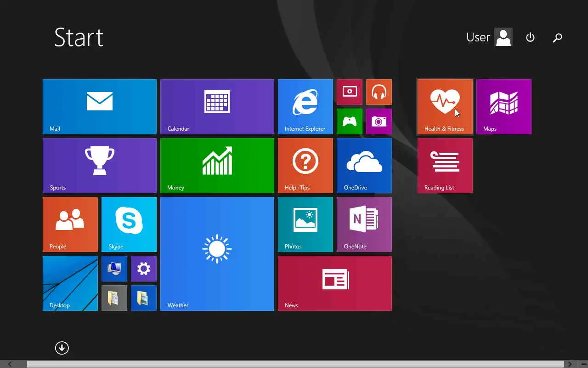Click the scrollbar left arrow
This screenshot has height=368, width=588.
[10, 364]
